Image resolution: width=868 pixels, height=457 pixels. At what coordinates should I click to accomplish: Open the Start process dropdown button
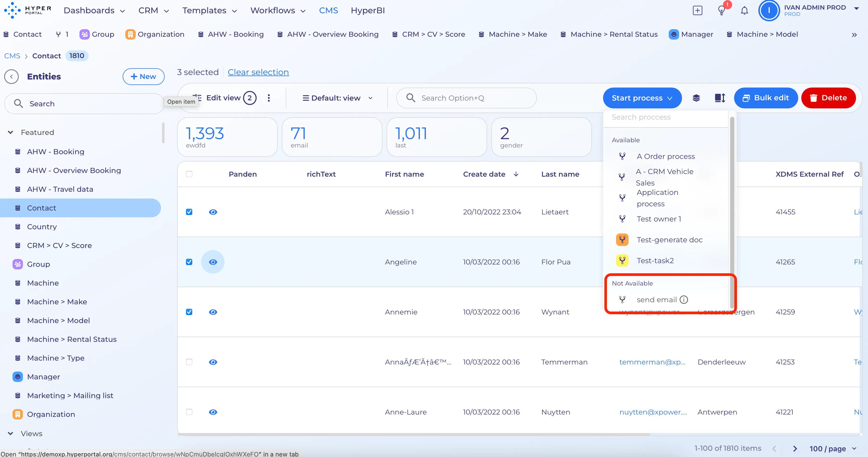tap(642, 98)
